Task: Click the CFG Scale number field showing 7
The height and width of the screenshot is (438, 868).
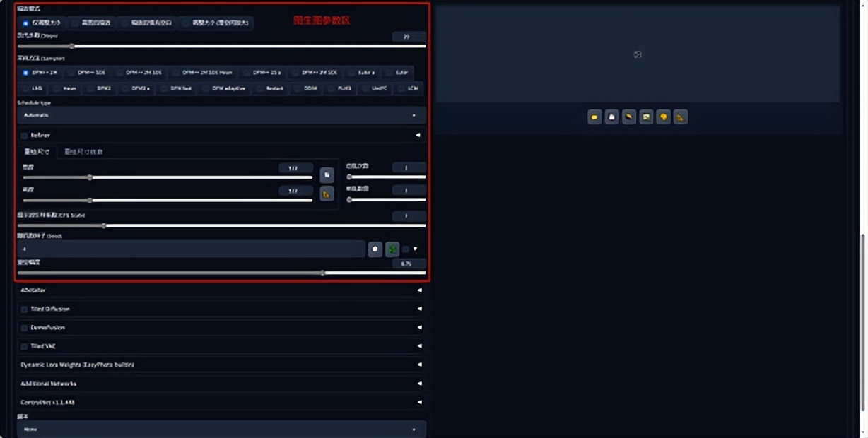Action: [x=409, y=216]
